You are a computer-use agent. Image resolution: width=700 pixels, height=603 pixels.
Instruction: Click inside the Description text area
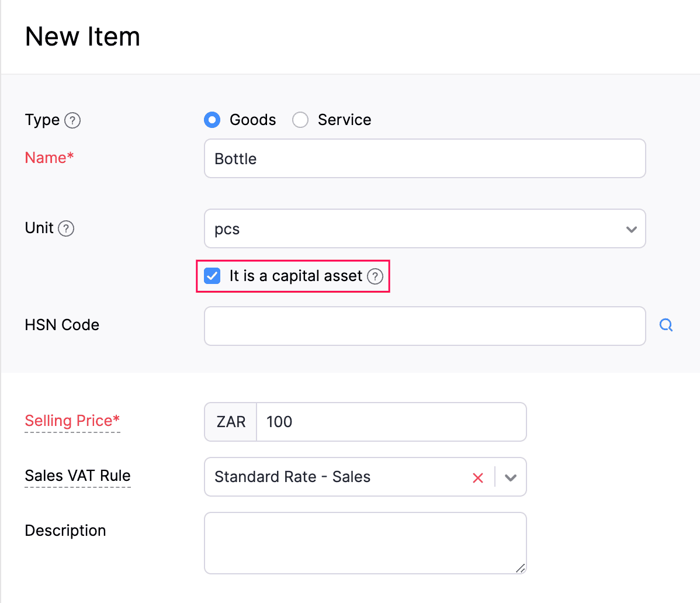pyautogui.click(x=365, y=542)
